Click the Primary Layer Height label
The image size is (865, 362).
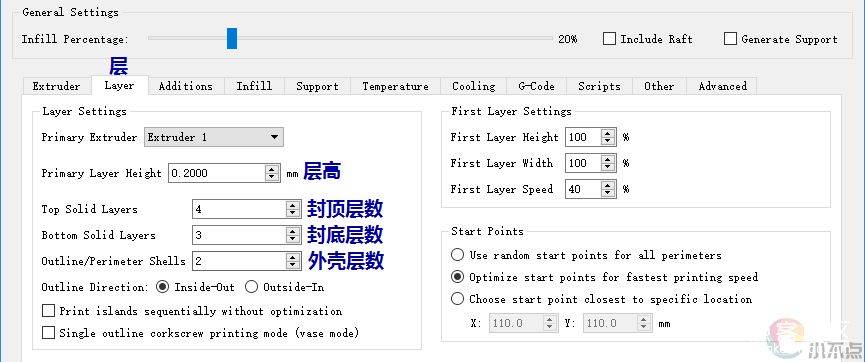tap(102, 173)
